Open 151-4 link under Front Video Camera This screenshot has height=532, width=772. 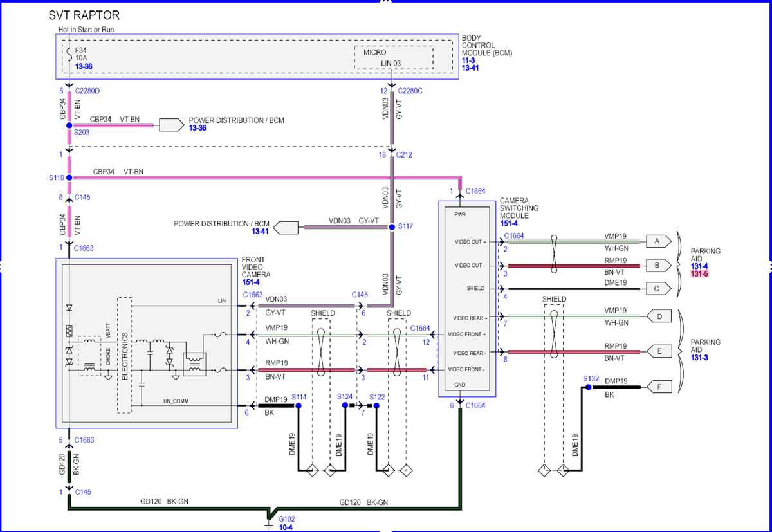(x=250, y=282)
